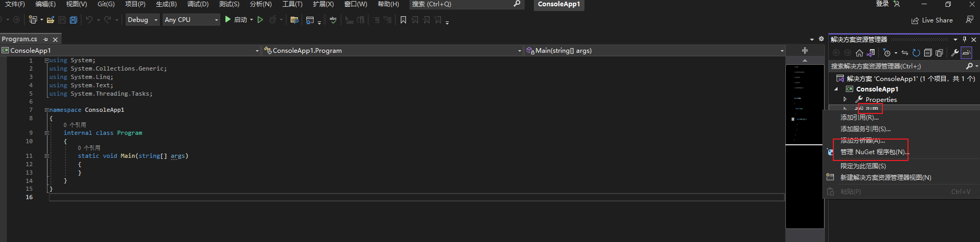Click the Undo arrow icon
Viewport: 980px width, 242px height.
pos(89,20)
